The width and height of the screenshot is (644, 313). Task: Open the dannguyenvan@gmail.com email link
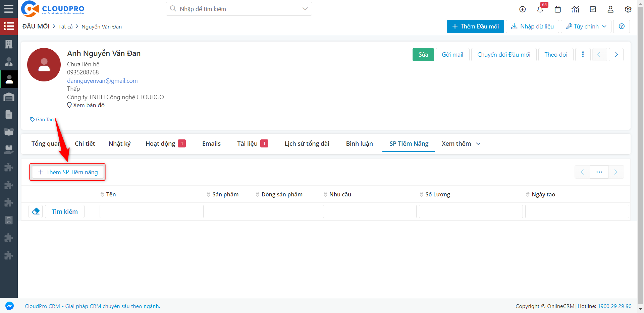coord(102,81)
